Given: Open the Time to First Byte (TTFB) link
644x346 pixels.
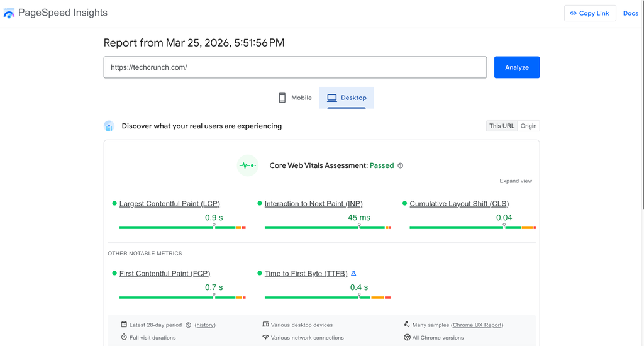Looking at the screenshot, I should 306,274.
